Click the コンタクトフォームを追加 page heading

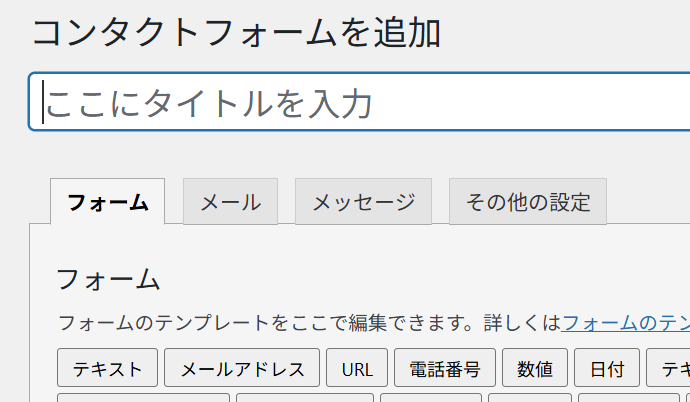pos(236,33)
